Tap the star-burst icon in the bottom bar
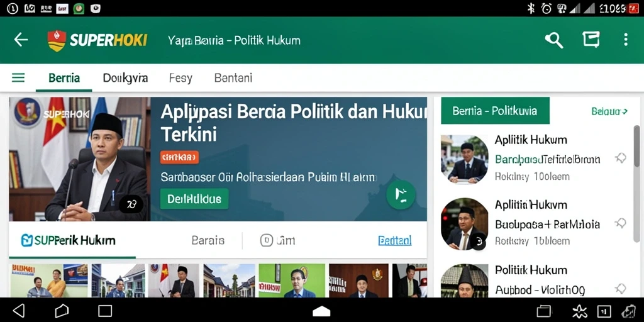The height and width of the screenshot is (322, 644). (579, 311)
